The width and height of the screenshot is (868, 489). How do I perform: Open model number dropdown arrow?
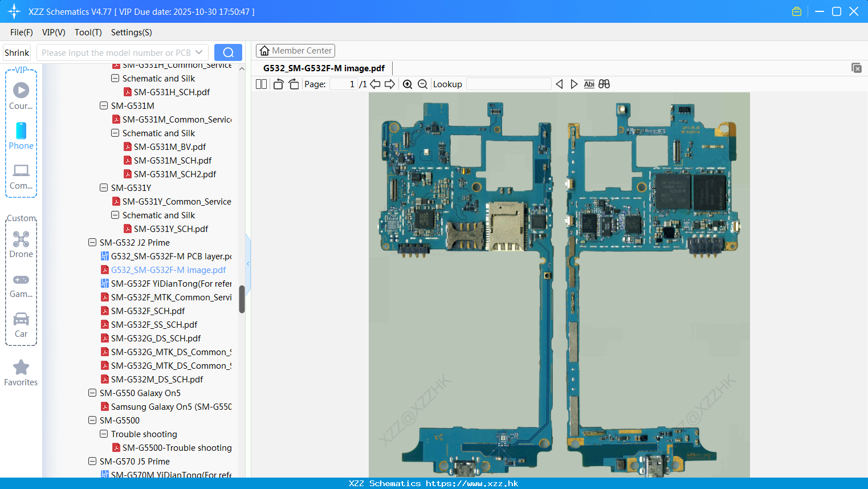click(199, 52)
